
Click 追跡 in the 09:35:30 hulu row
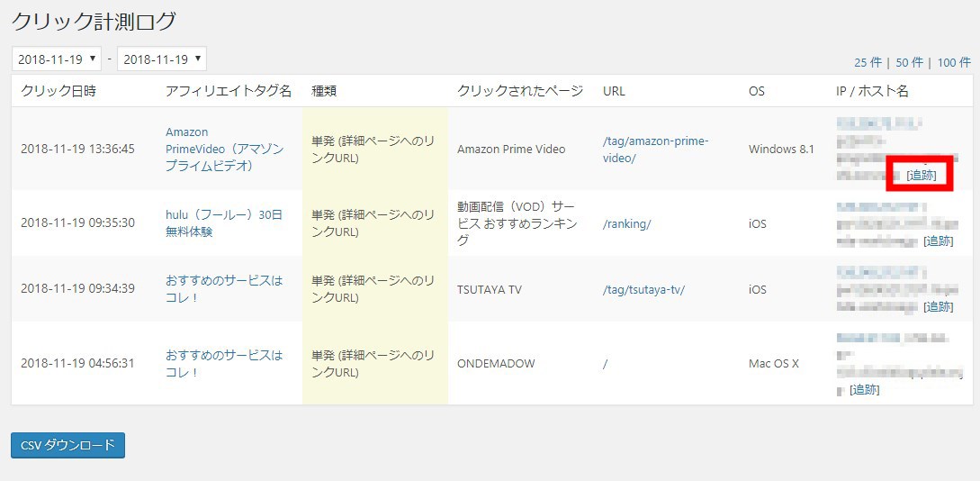point(939,240)
